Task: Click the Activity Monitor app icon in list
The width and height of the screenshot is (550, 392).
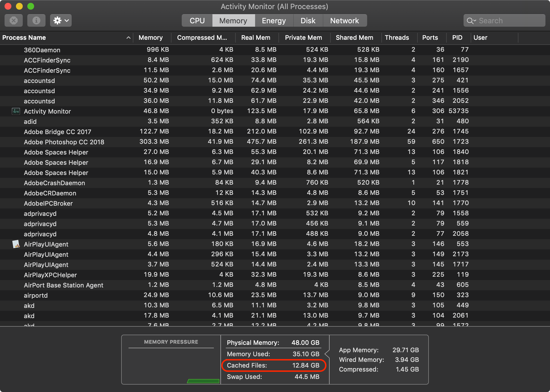Action: pos(16,111)
